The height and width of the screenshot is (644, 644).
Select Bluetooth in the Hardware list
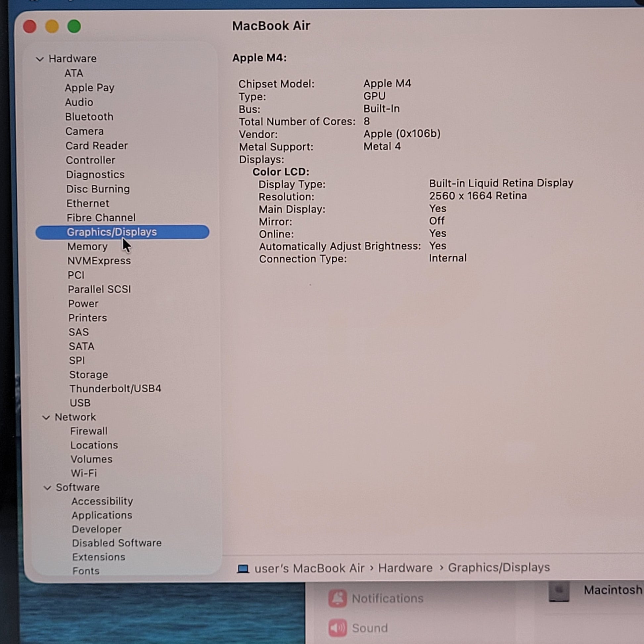(89, 117)
